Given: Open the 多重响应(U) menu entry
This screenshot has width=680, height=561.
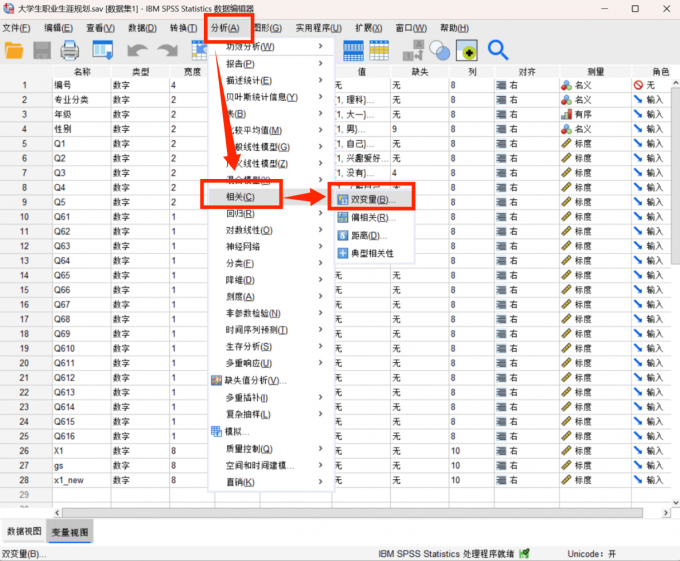Looking at the screenshot, I should pos(248,363).
